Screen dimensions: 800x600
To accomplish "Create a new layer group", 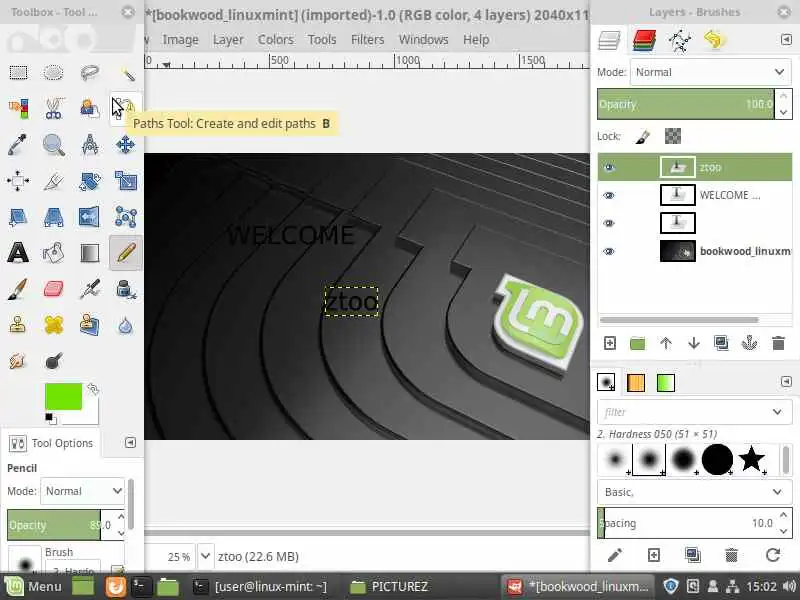I will click(x=637, y=343).
